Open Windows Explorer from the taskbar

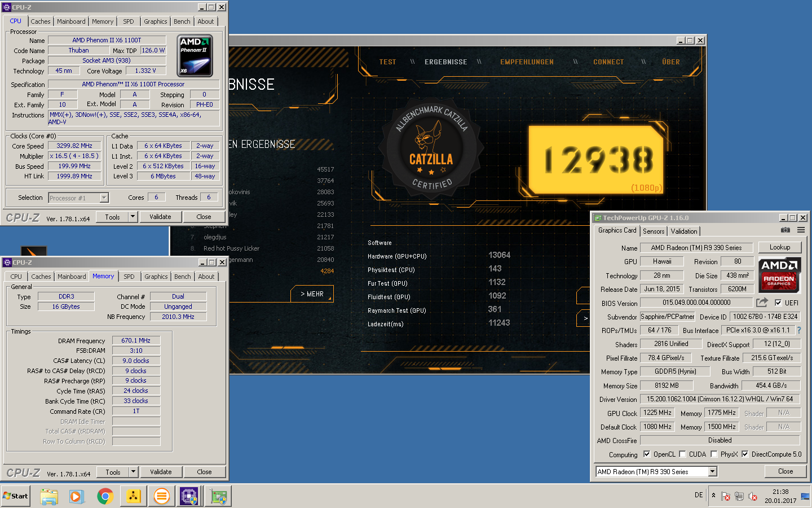pos(49,497)
